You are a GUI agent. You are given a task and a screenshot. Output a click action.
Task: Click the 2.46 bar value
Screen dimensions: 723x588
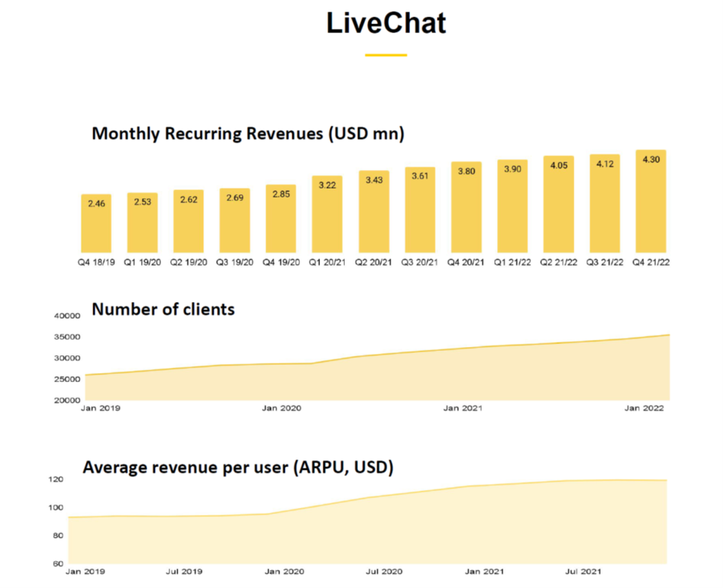(x=96, y=203)
